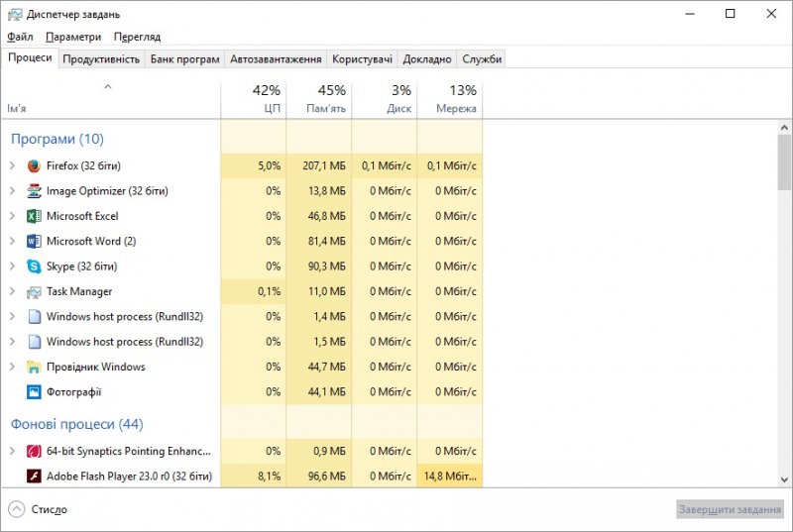793x532 pixels.
Task: Click the Завершити завдання button
Action: tap(730, 509)
